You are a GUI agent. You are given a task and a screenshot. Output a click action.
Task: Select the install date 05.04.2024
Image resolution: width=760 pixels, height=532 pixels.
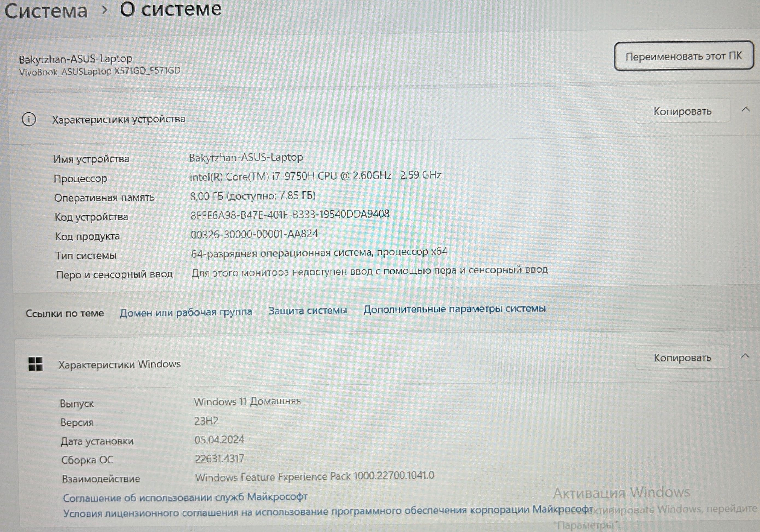219,440
